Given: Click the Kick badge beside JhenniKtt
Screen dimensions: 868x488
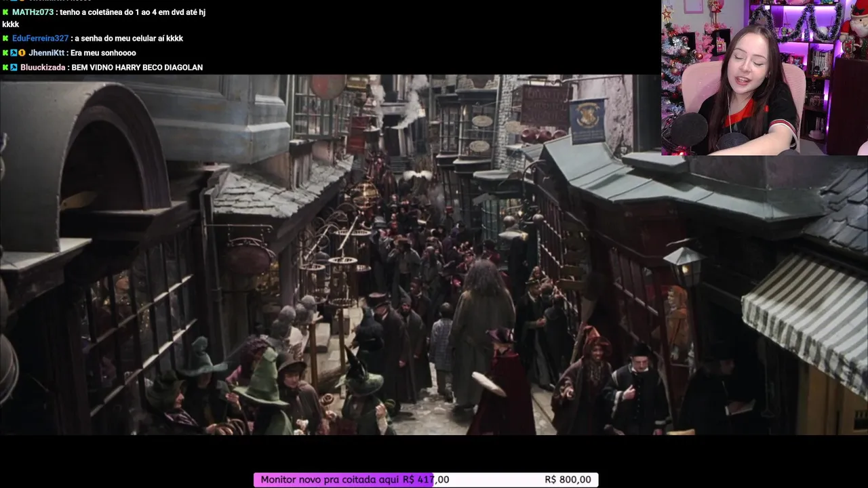Looking at the screenshot, I should 5,53.
